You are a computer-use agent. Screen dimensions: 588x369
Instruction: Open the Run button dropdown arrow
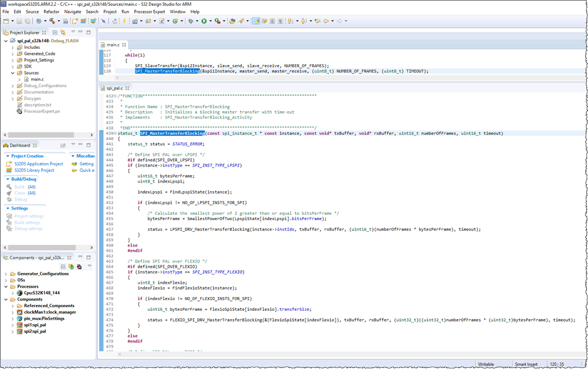click(210, 21)
